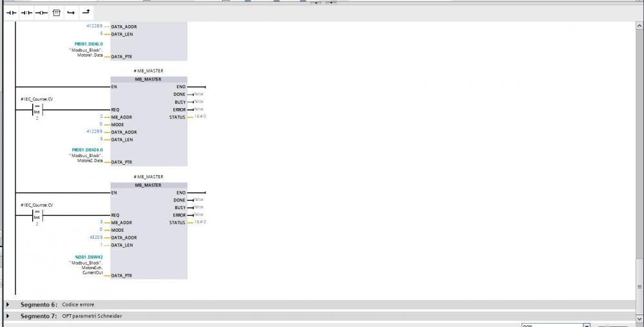
Task: Expand Segmento 7 network
Action: pos(8,316)
